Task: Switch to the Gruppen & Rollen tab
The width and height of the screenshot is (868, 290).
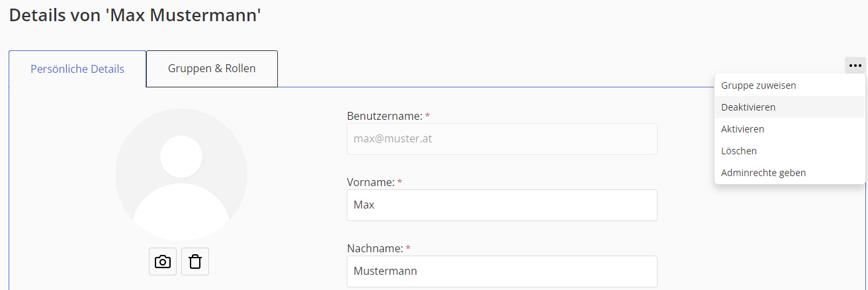Action: pyautogui.click(x=212, y=69)
